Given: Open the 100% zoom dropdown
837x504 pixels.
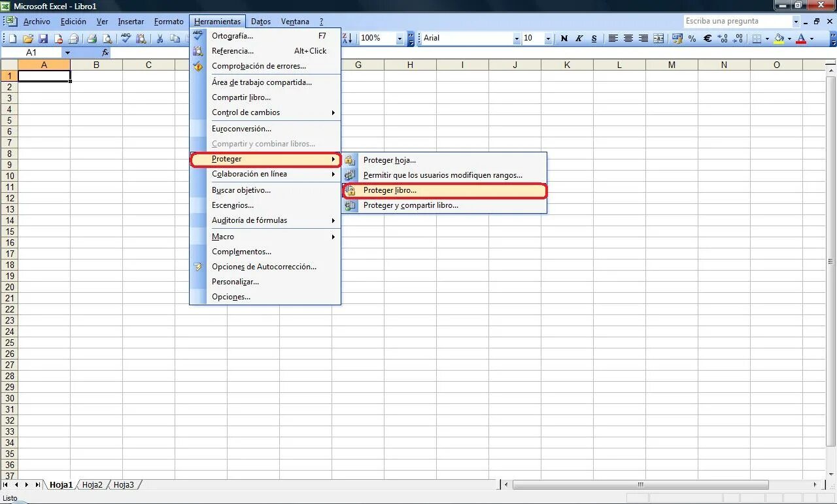Looking at the screenshot, I should tap(400, 39).
